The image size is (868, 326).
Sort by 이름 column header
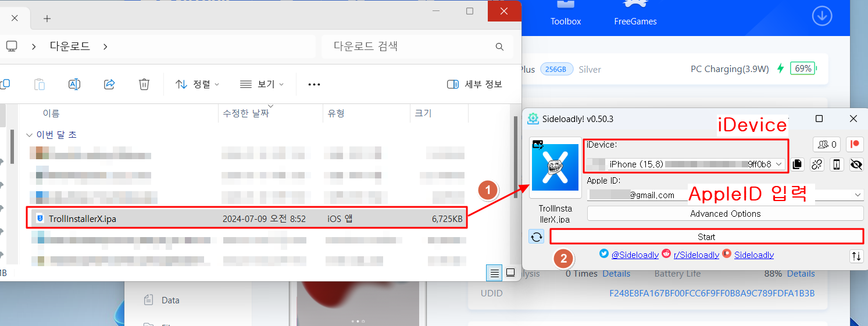51,113
